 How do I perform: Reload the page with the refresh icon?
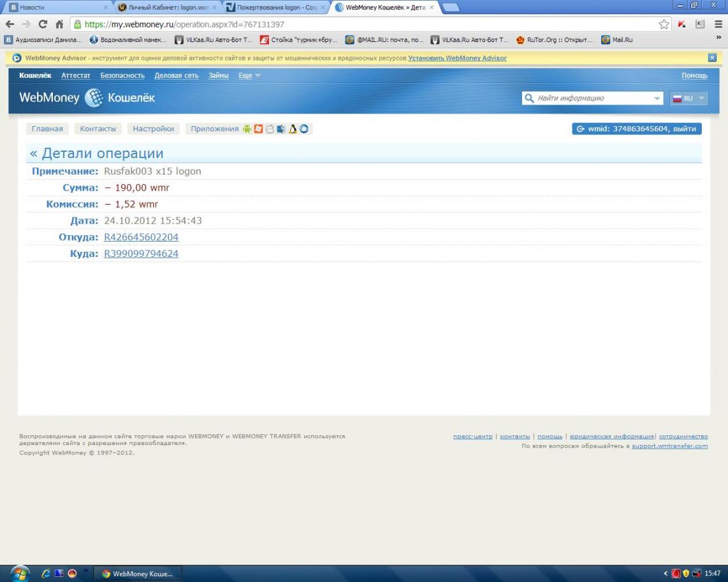click(x=43, y=24)
